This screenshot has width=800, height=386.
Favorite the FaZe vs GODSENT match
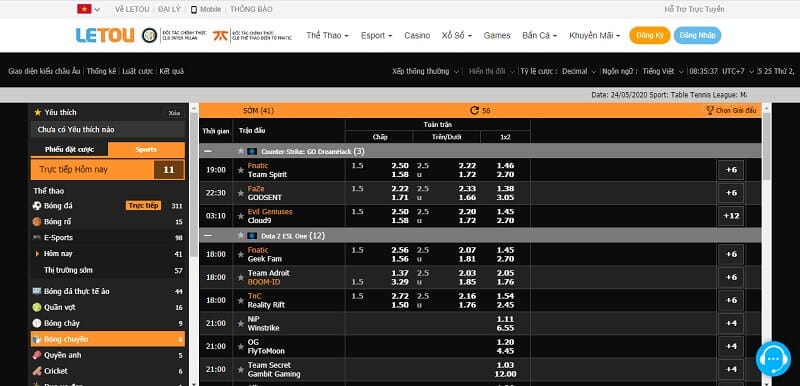[241, 193]
